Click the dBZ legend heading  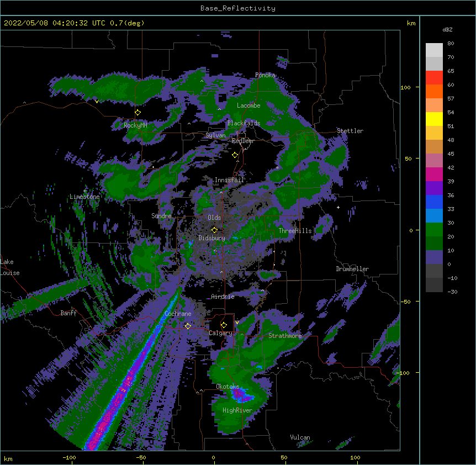(x=447, y=29)
